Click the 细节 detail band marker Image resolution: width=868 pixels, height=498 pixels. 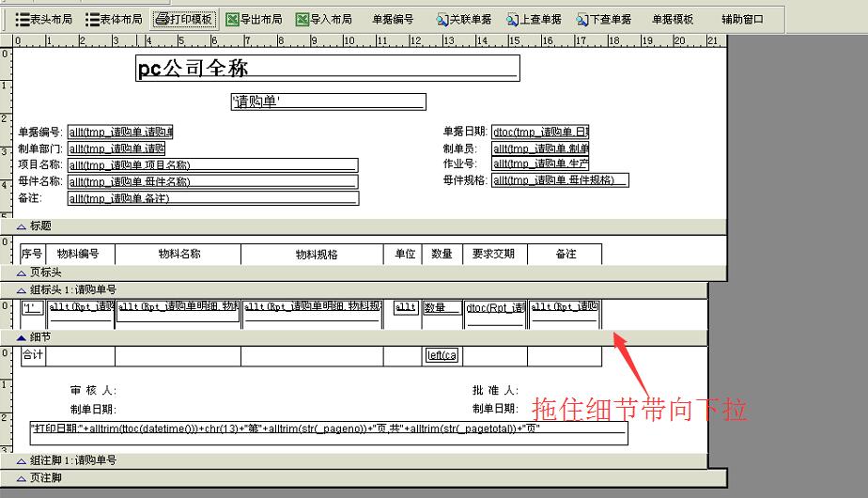22,336
